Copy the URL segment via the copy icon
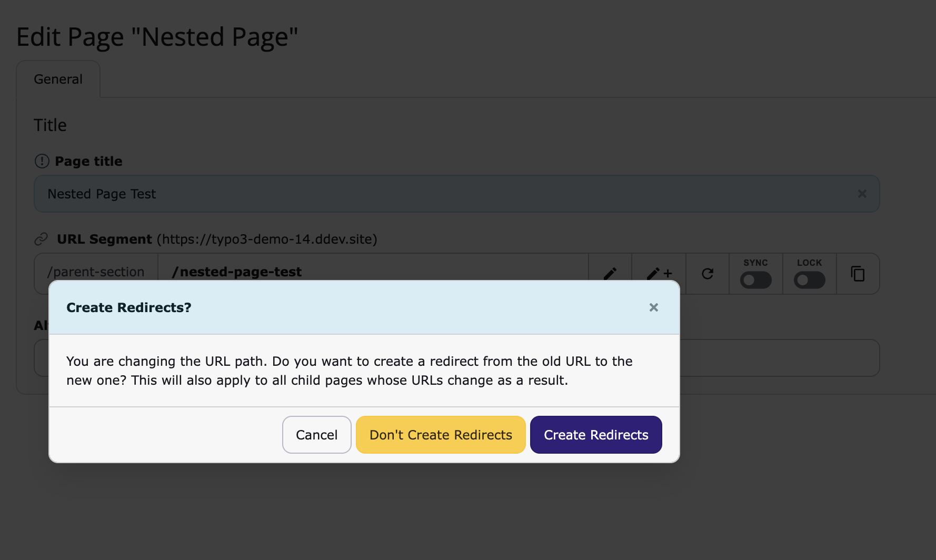Viewport: 936px width, 560px height. (x=858, y=273)
